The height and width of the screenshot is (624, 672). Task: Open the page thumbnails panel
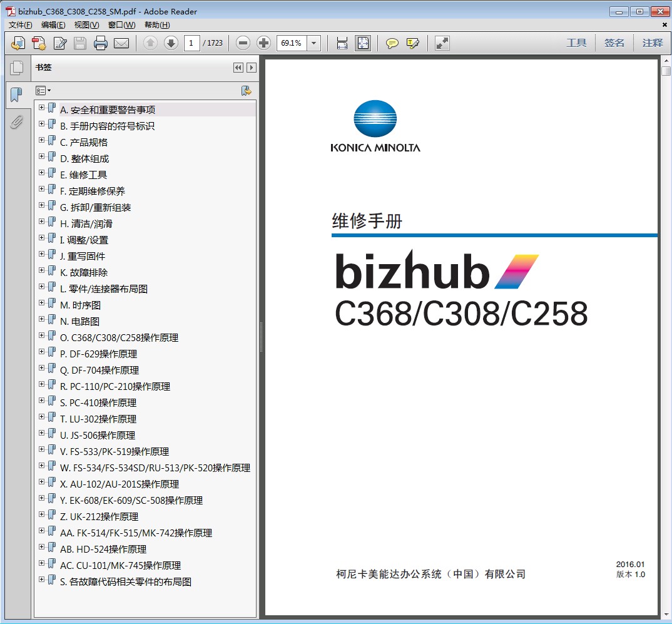point(17,68)
